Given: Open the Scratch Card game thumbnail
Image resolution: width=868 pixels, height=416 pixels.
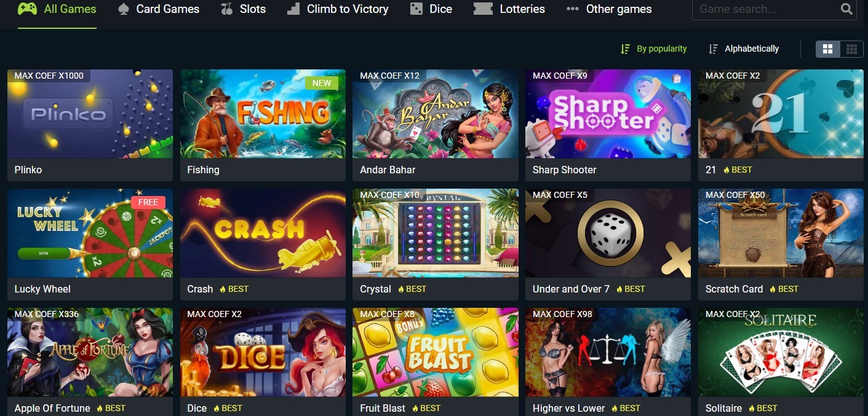Looking at the screenshot, I should coord(781,233).
